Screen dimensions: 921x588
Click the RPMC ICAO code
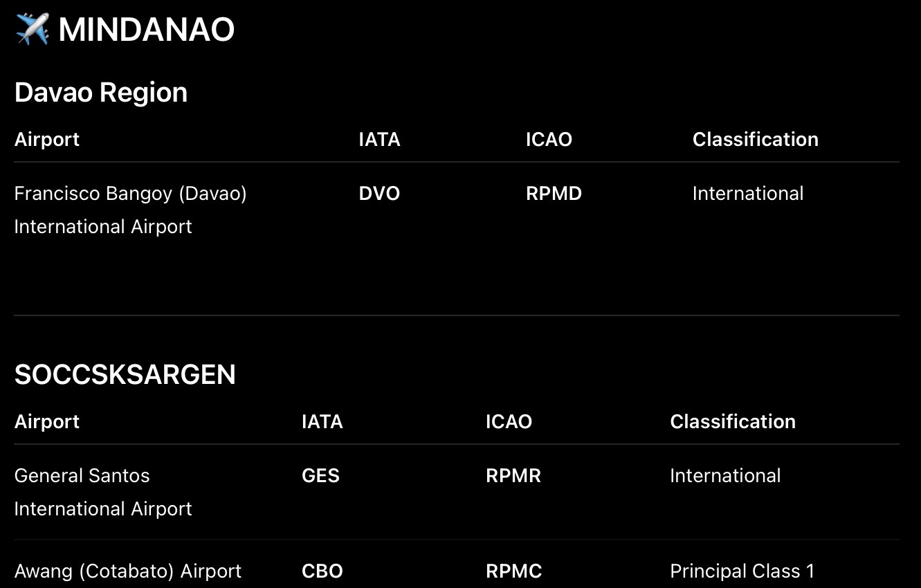[x=514, y=571]
